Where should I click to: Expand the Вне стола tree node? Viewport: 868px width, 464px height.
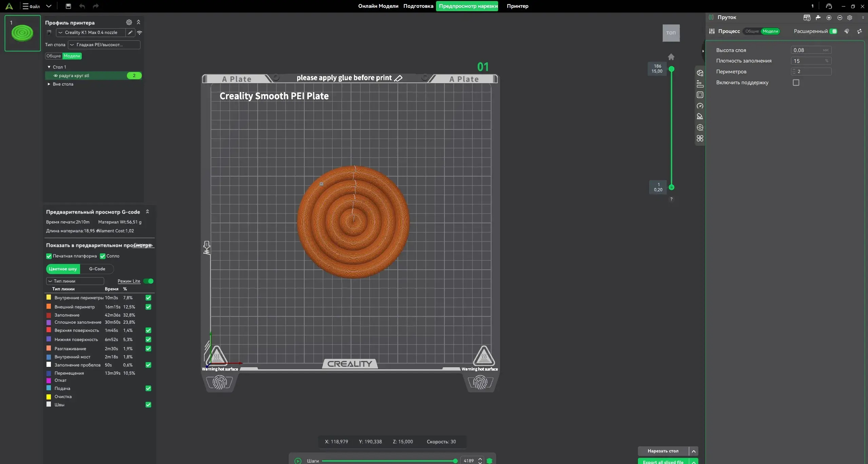tap(49, 84)
